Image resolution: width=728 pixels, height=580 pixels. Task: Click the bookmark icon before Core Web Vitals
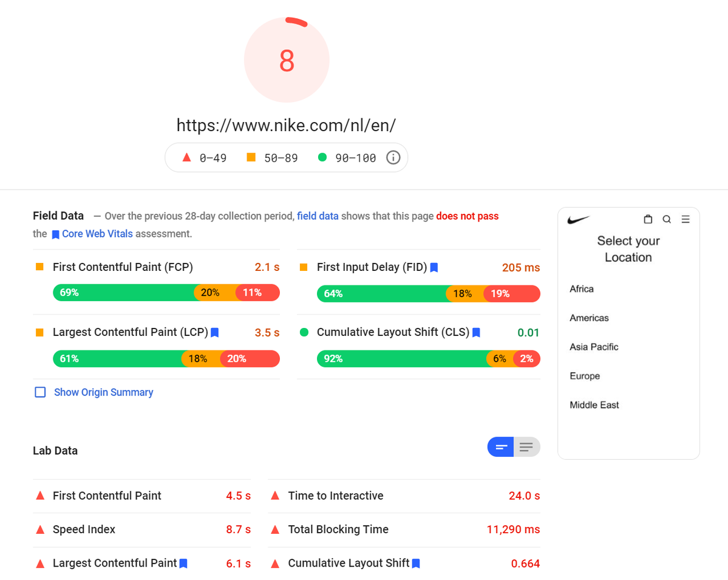tap(55, 234)
